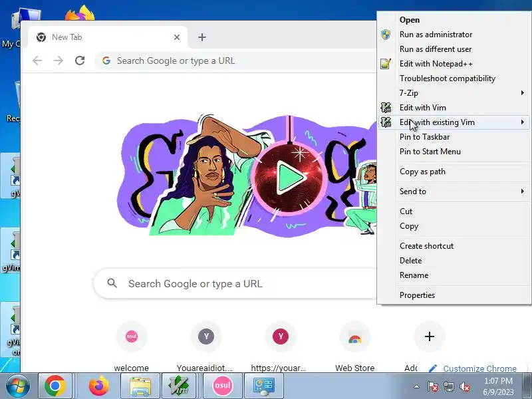Image resolution: width=532 pixels, height=399 pixels.
Task: Click the Firefox desktop icon behind Chrome
Action: tap(80, 13)
